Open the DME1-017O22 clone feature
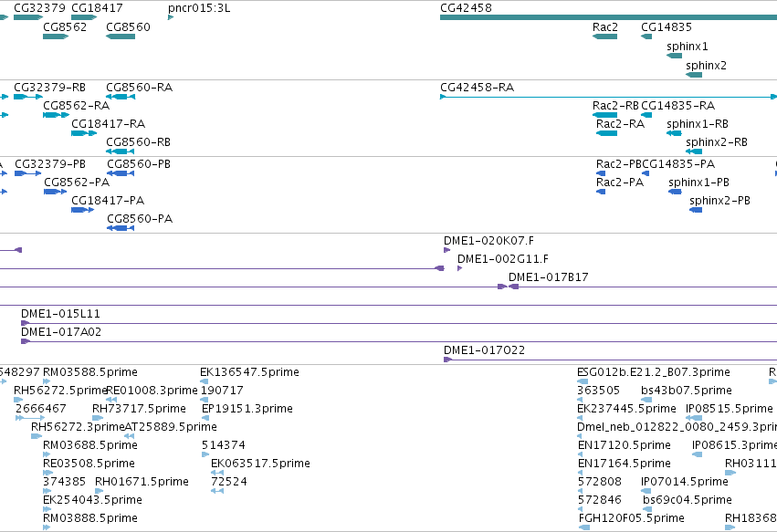Viewport: 777px width, 532px height. [x=611, y=360]
